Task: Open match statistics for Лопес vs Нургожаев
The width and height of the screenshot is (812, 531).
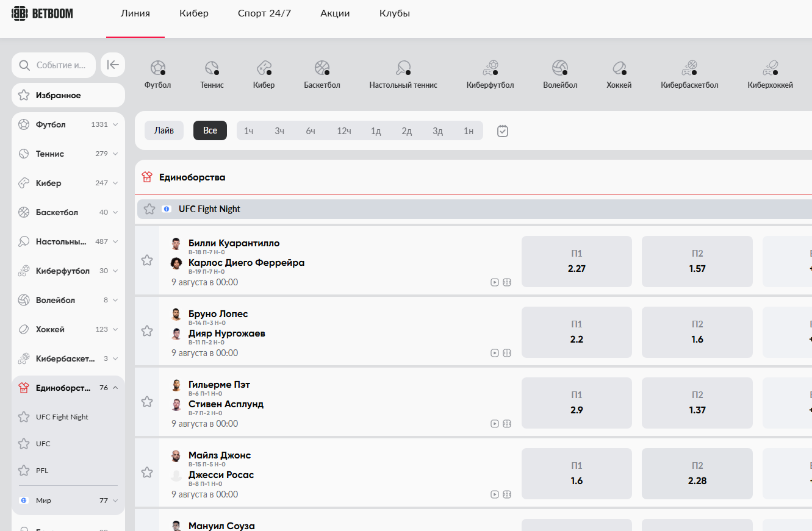Action: click(507, 353)
